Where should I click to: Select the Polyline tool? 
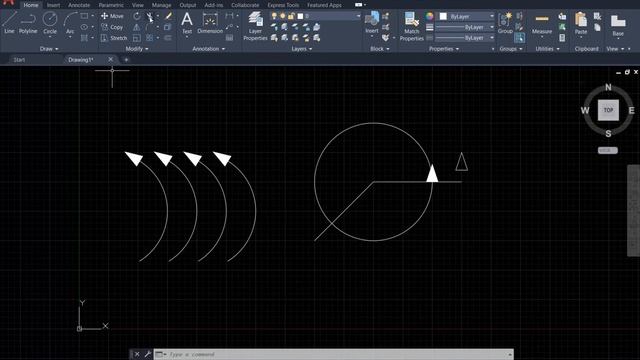[x=28, y=23]
